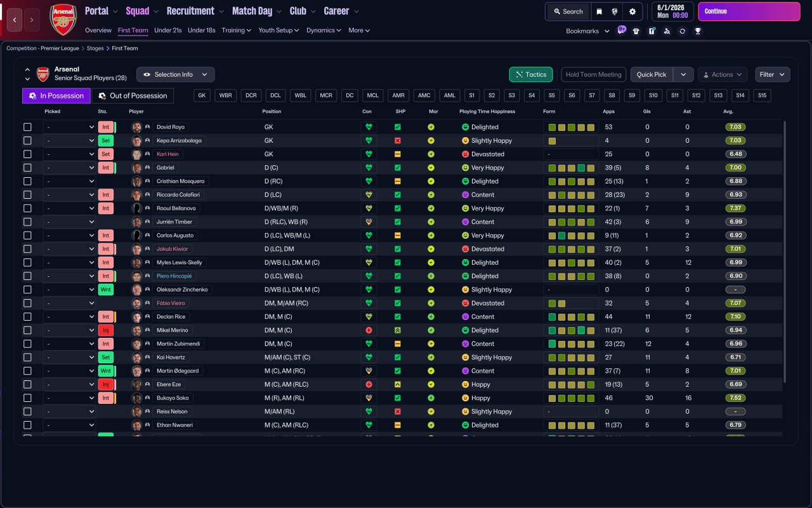Screen dimensions: 812x508
Task: Sort by the Avg. column header
Action: [x=728, y=111]
